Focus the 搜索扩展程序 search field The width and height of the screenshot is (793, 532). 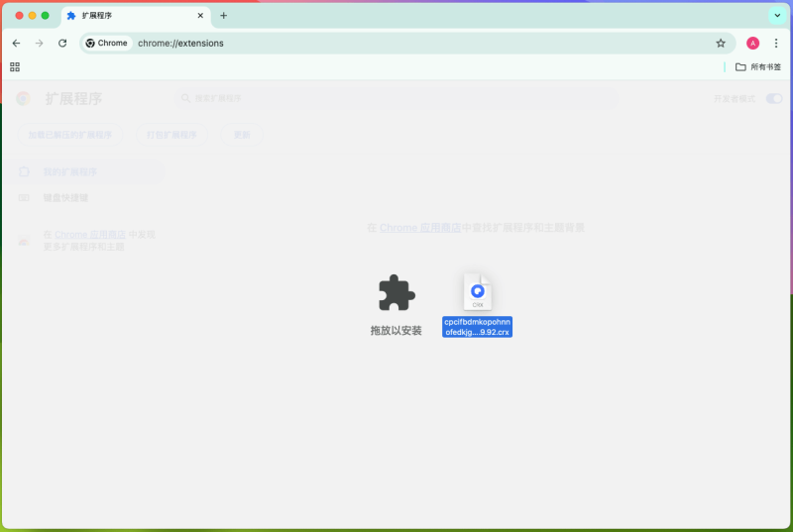click(x=396, y=98)
